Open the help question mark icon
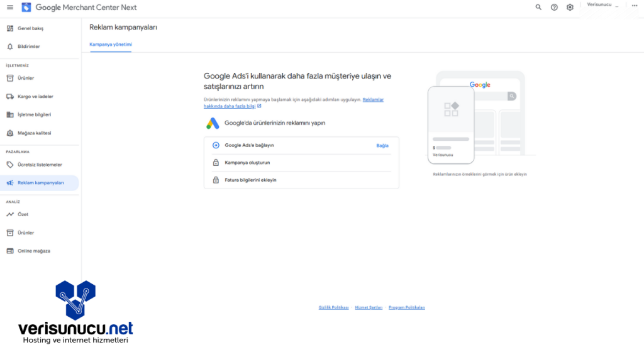Viewport: 644px width, 362px height. 554,8
